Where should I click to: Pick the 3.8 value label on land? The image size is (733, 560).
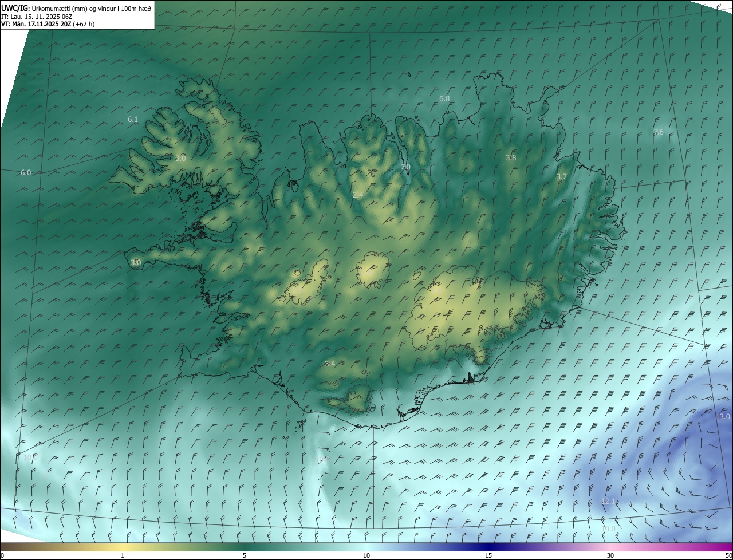click(511, 157)
